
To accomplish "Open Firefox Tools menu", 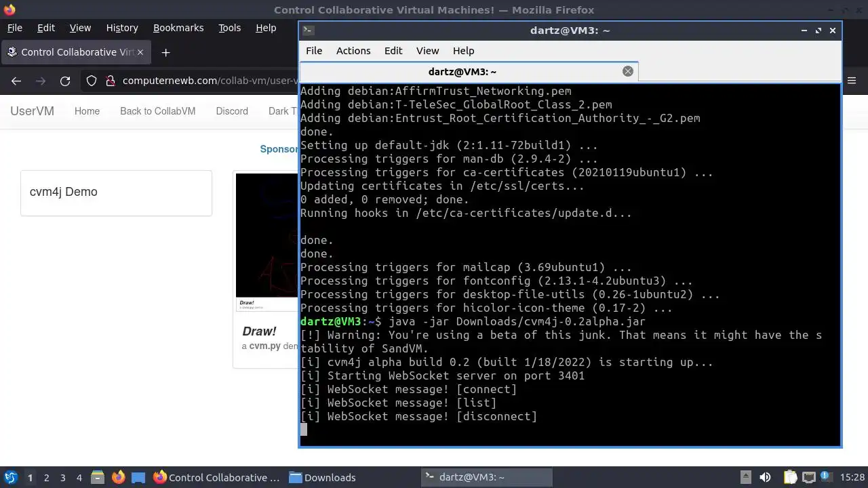I will [229, 28].
